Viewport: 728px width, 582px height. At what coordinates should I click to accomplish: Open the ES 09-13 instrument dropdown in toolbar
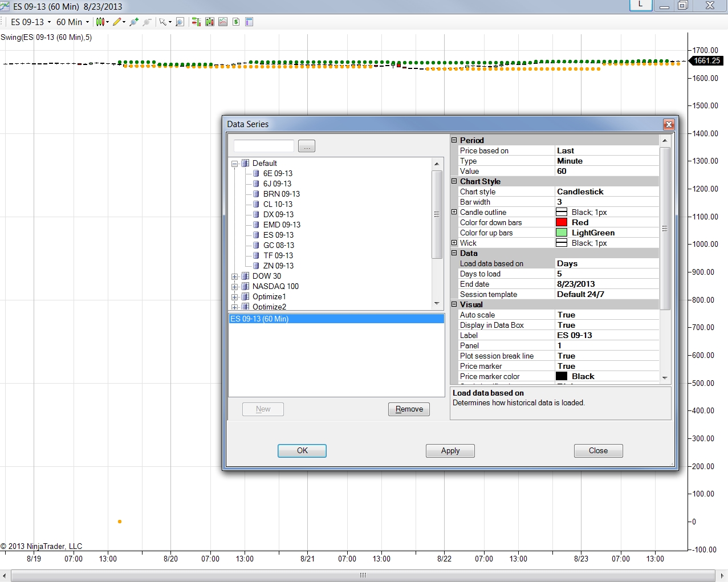31,22
